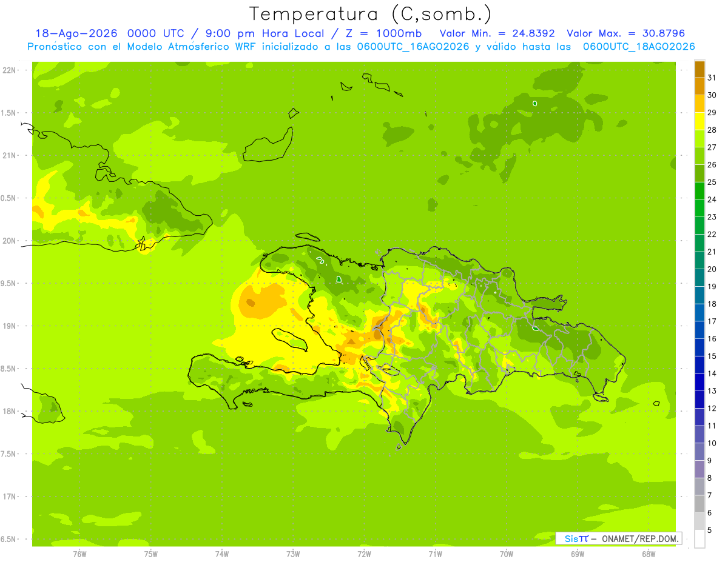Image resolution: width=728 pixels, height=562 pixels.
Task: Click the '21N' latitude label
Action: [x=10, y=155]
